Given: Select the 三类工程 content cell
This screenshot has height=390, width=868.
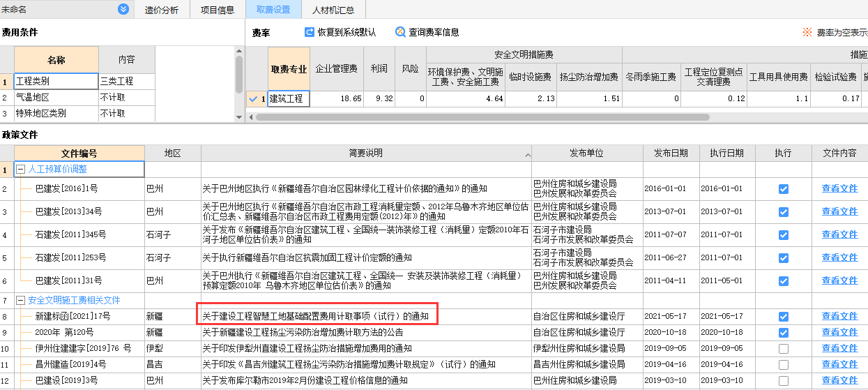Looking at the screenshot, I should (x=127, y=82).
